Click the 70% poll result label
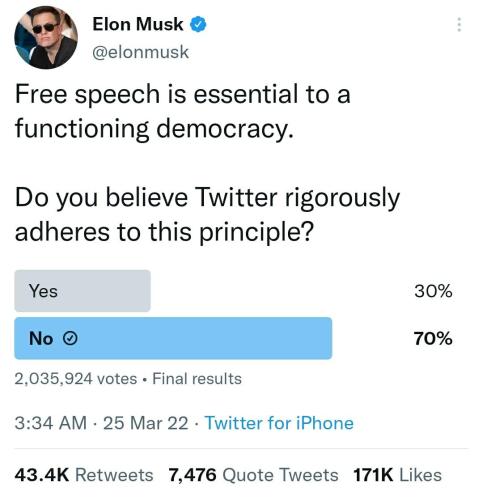Viewport: 483px width, 500px height. [x=433, y=338]
